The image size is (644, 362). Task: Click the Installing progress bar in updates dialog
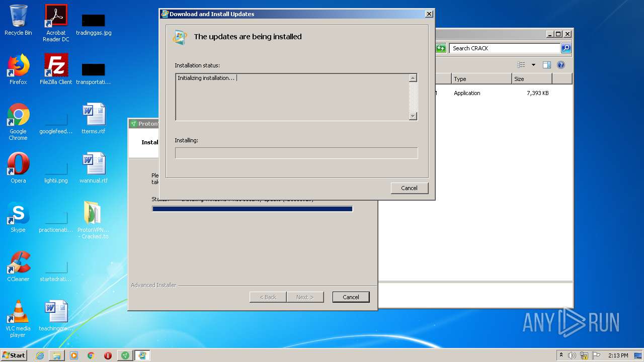pos(296,153)
